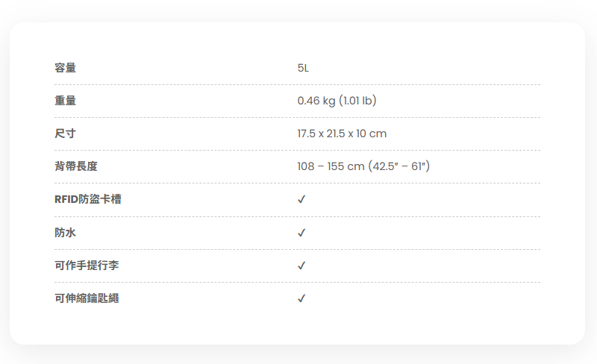Image resolution: width=597 pixels, height=364 pixels.
Task: Click the RFID防盜卡槽 label
Action: [x=87, y=200]
